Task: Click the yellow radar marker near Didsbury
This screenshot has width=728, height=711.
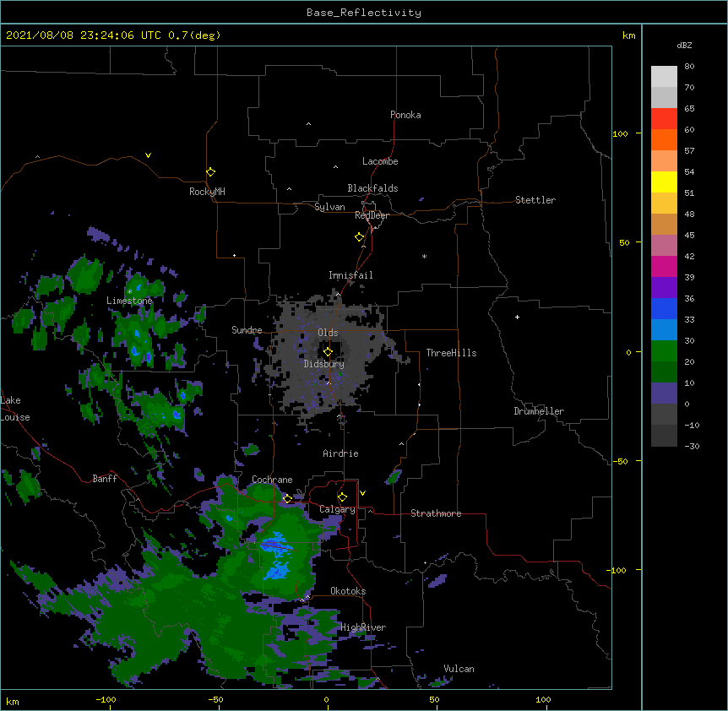Action: point(328,351)
